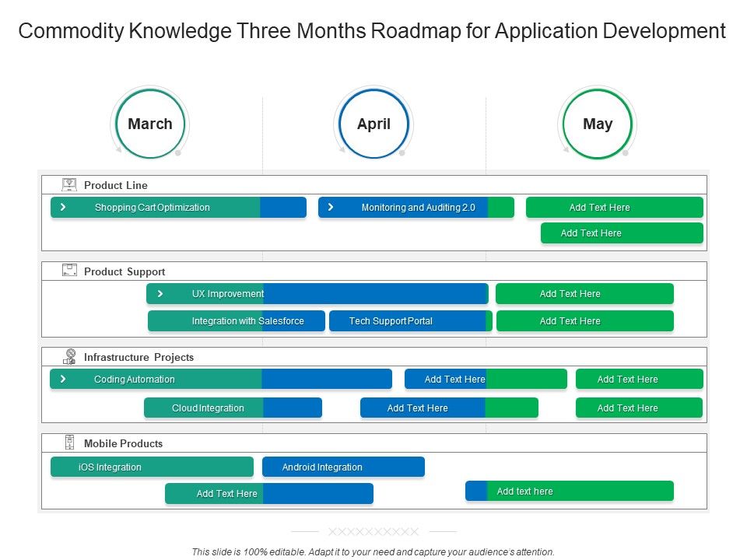
Task: Click the slide title text
Action: 372,31
